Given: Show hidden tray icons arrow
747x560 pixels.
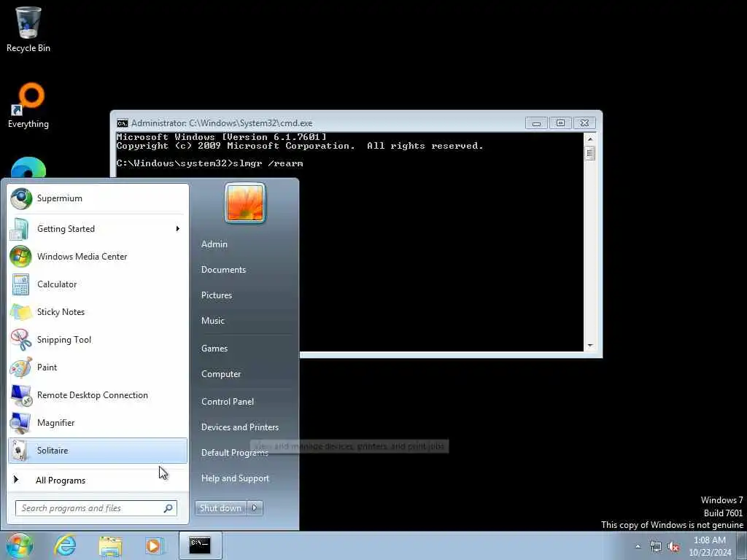Looking at the screenshot, I should [638, 547].
